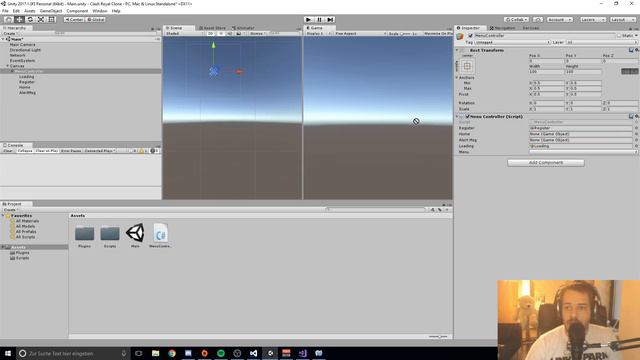The height and width of the screenshot is (360, 640).
Task: Open the GameObject menu
Action: pos(51,11)
